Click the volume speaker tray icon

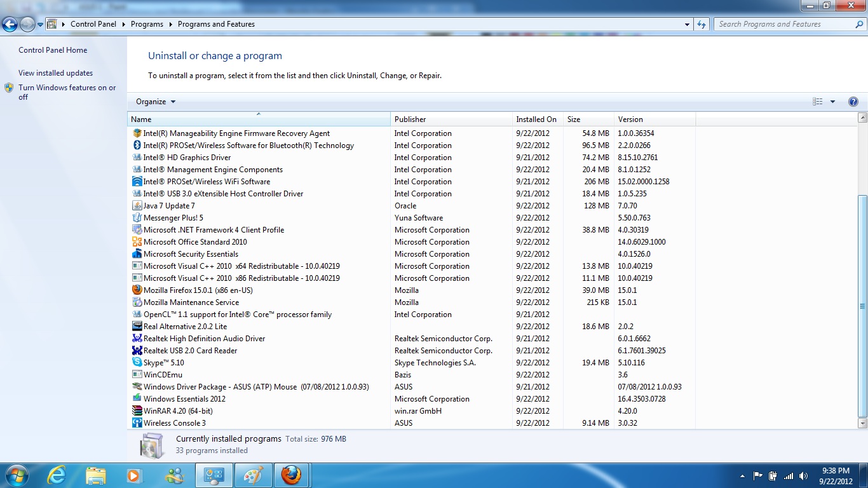coord(804,476)
